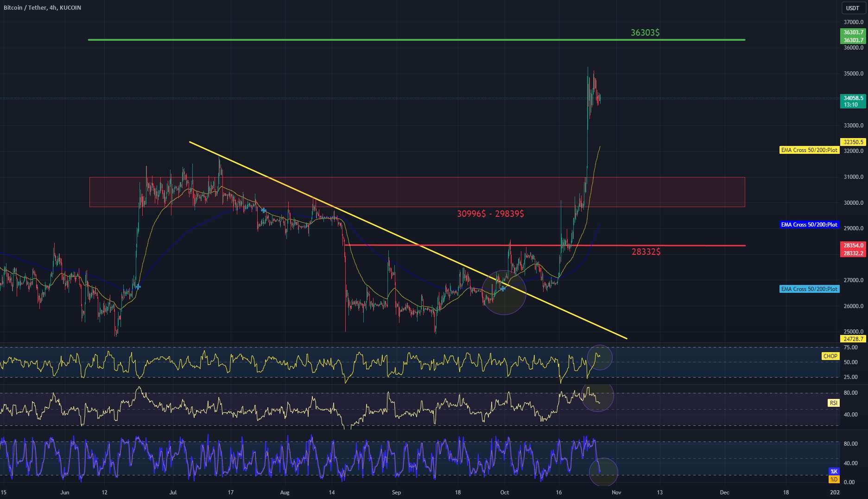Click the current price tag 34058.5
Viewport: 868px width, 499px height.
point(853,98)
